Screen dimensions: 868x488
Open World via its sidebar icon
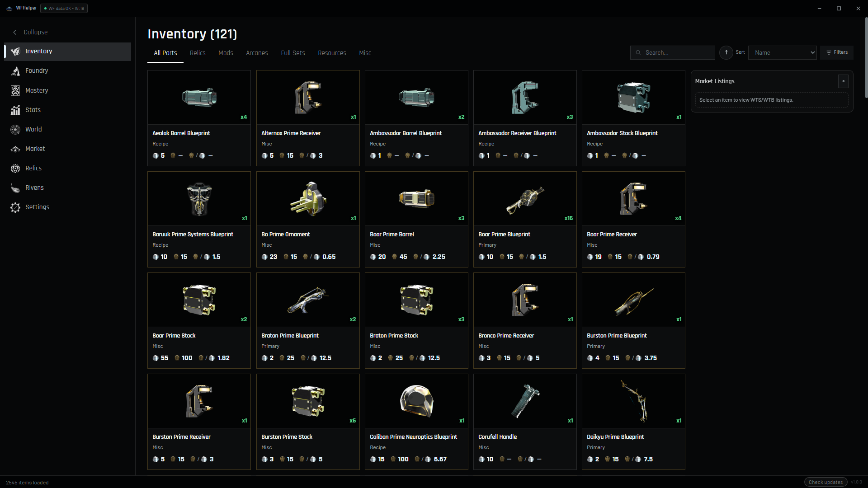tap(15, 129)
